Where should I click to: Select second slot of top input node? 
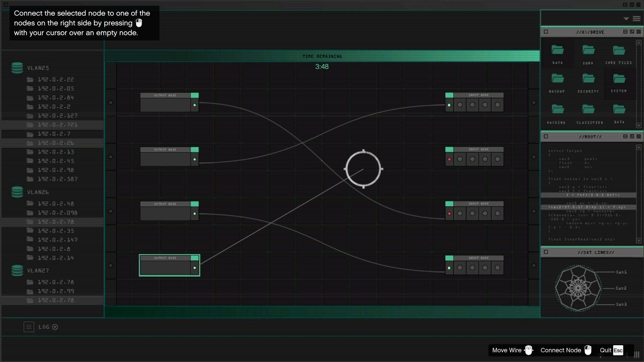click(x=460, y=105)
